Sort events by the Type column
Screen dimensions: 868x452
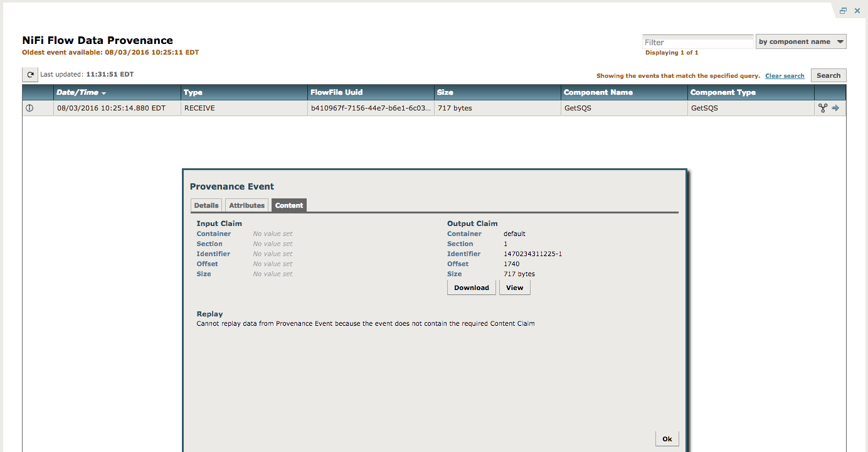click(x=193, y=92)
